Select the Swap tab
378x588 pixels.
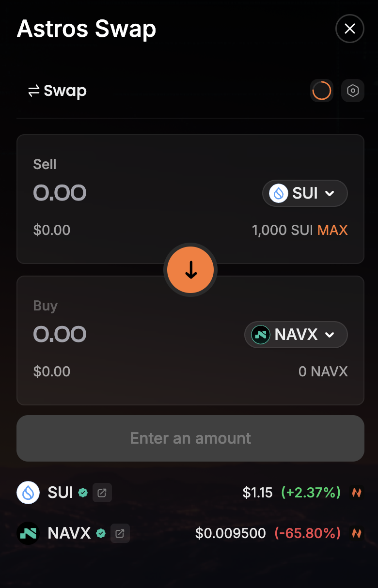(58, 91)
